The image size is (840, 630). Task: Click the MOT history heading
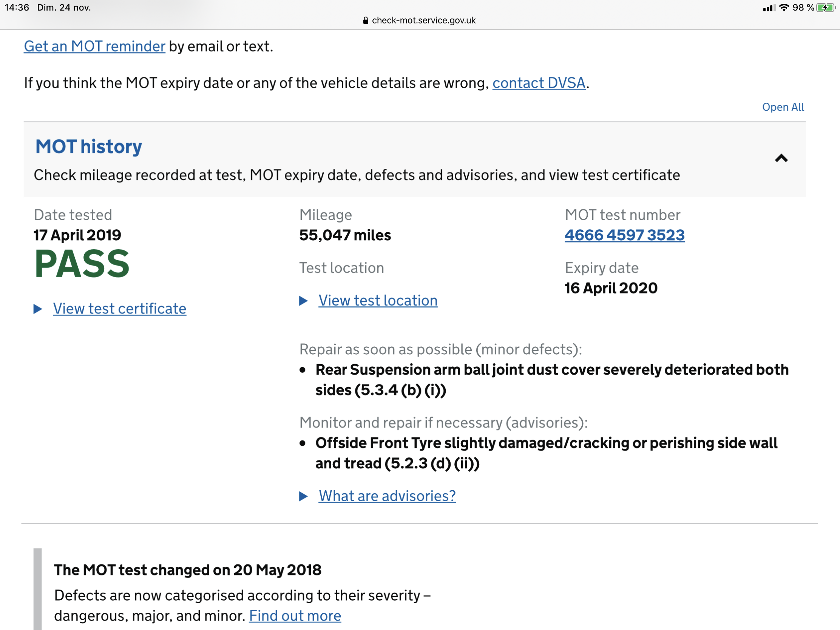tap(88, 147)
